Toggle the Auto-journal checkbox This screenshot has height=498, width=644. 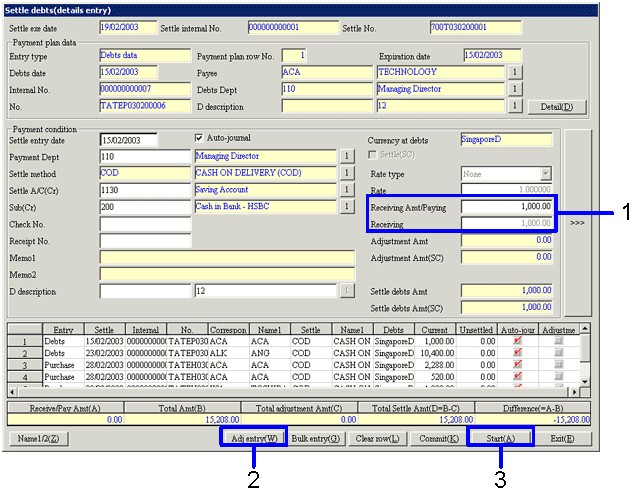(199, 138)
